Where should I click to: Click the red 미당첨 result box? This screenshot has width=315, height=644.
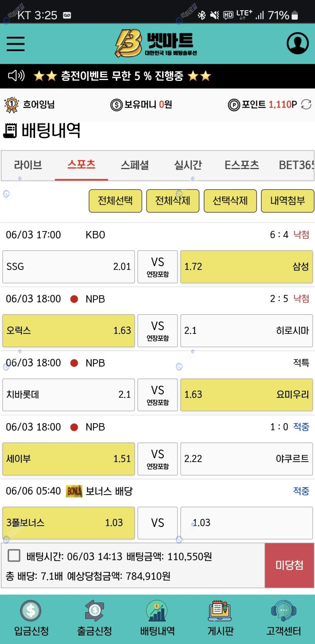point(289,565)
